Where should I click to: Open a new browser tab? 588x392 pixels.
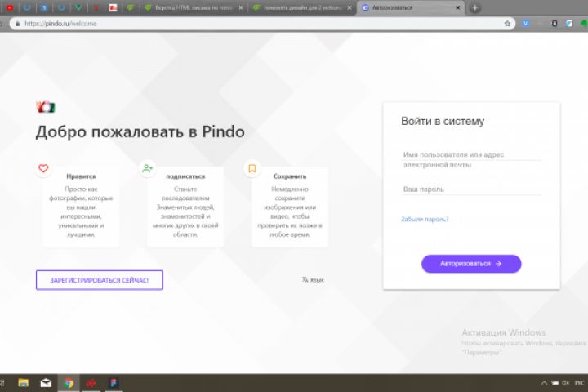click(x=474, y=7)
